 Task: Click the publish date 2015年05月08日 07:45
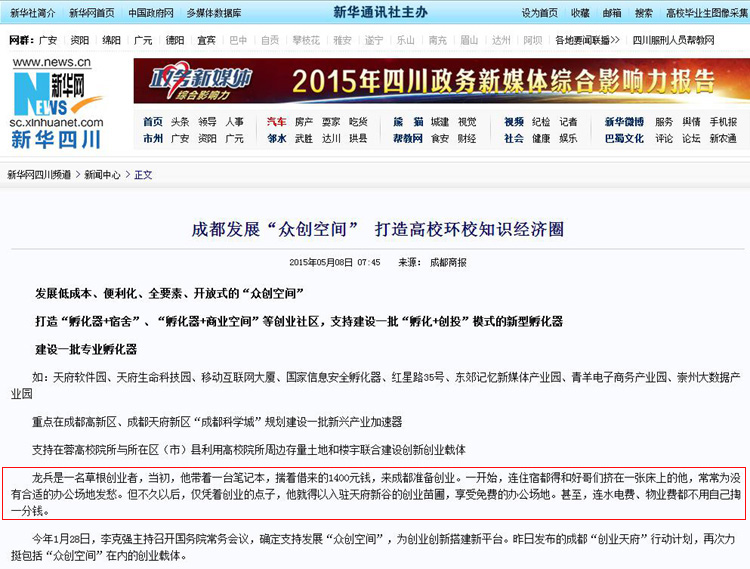(x=335, y=263)
